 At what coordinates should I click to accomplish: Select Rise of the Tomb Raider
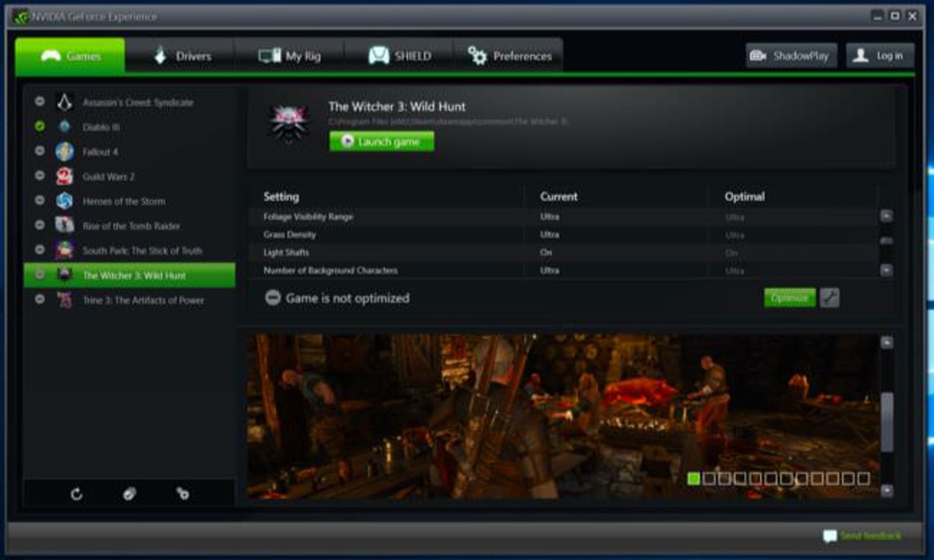pyautogui.click(x=129, y=226)
